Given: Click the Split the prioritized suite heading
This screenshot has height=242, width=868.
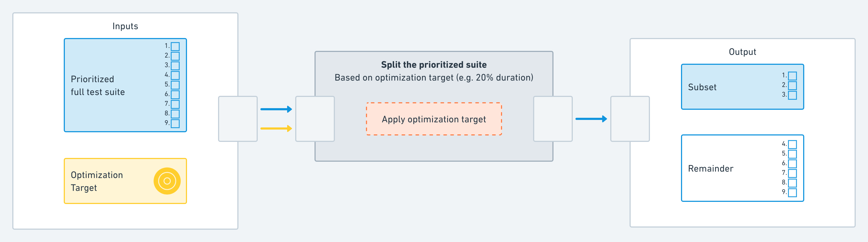Looking at the screenshot, I should tap(434, 65).
